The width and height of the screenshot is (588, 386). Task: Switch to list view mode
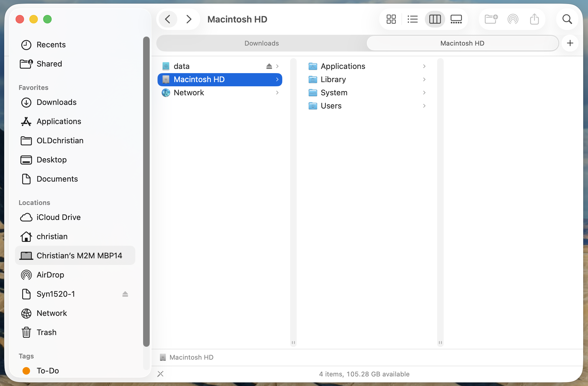click(413, 19)
